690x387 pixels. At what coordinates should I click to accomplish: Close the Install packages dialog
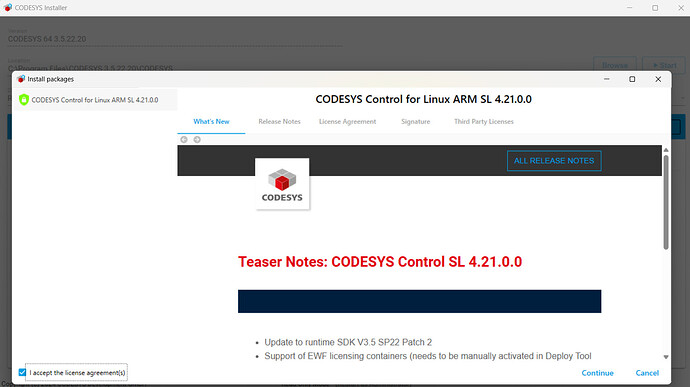(x=658, y=79)
